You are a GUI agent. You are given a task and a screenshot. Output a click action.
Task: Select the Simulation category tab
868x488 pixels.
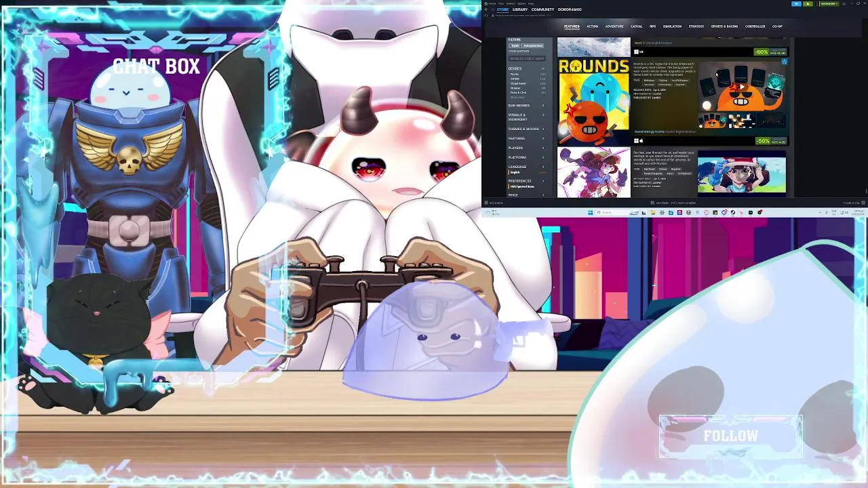tap(672, 26)
